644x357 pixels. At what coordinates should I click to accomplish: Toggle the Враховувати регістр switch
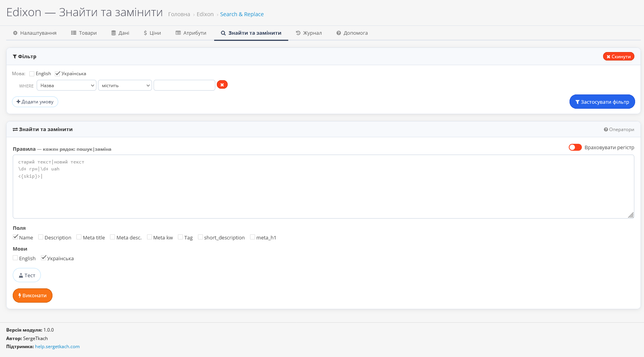point(575,147)
